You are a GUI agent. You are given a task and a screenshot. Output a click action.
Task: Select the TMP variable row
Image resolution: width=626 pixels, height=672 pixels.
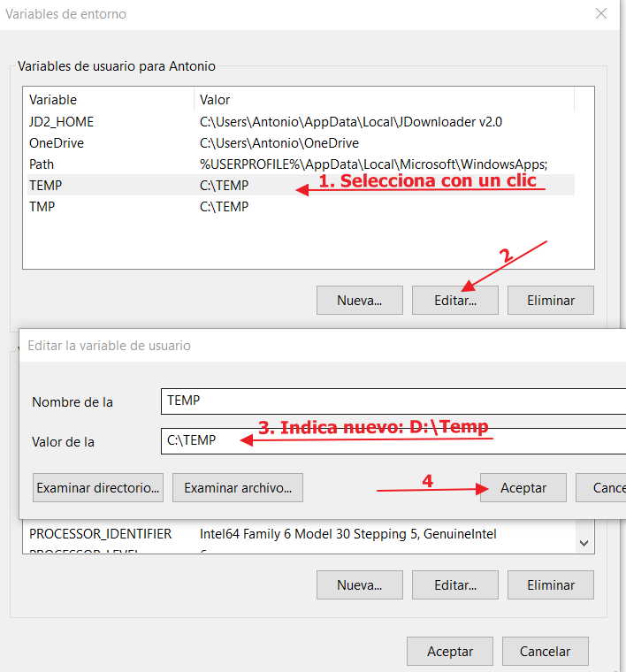[x=301, y=207]
